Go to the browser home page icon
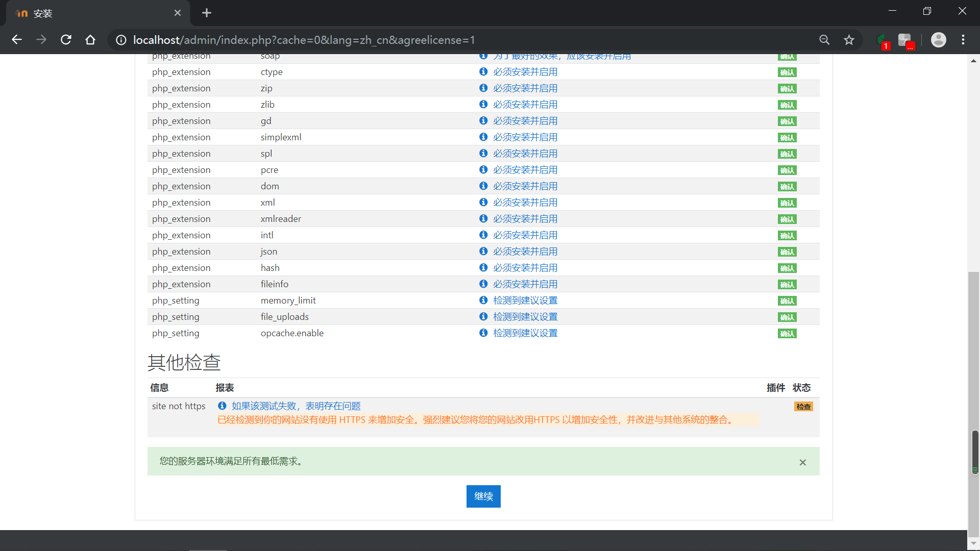Image resolution: width=980 pixels, height=551 pixels. click(90, 40)
